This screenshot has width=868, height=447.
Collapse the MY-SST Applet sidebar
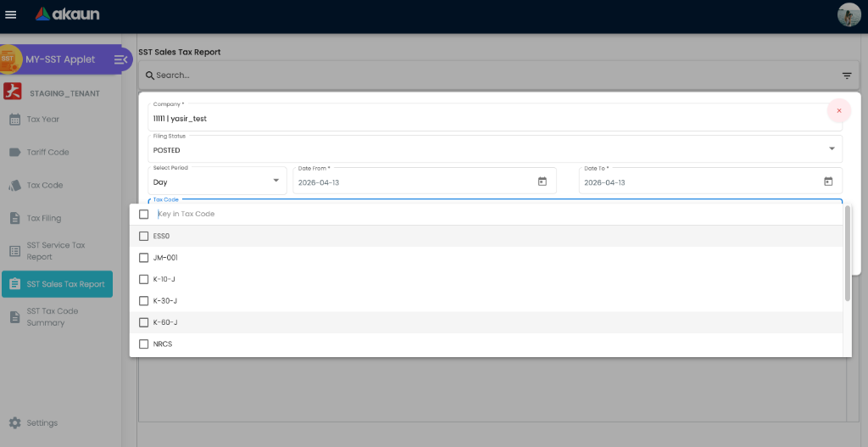click(x=120, y=59)
